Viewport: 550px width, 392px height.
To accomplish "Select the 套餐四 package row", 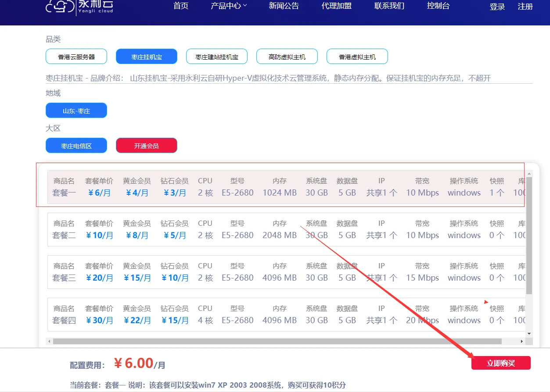I will pos(286,314).
